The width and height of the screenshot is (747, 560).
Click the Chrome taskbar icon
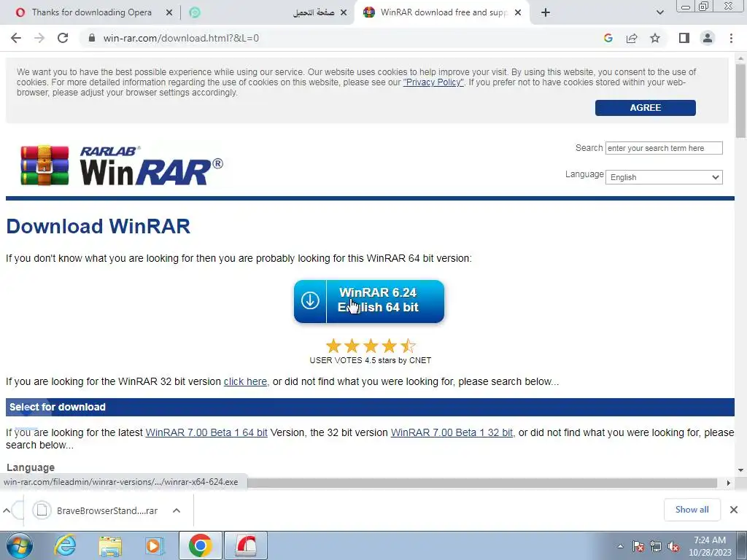pos(200,545)
